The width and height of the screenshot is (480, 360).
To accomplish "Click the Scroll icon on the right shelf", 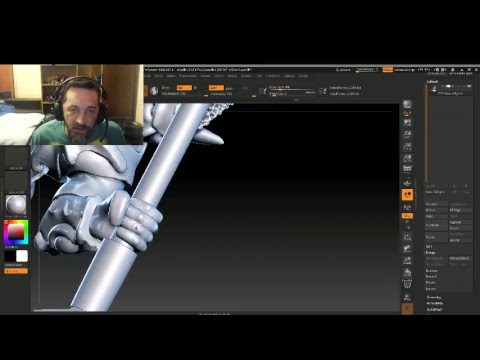I will pyautogui.click(x=407, y=123).
